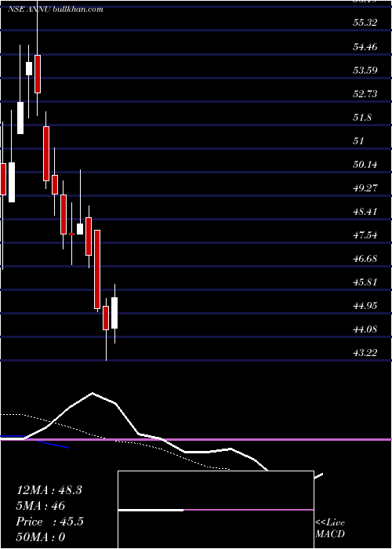Select the long red candle dropping to 44.95
The image size is (392, 549).
pyautogui.click(x=97, y=269)
